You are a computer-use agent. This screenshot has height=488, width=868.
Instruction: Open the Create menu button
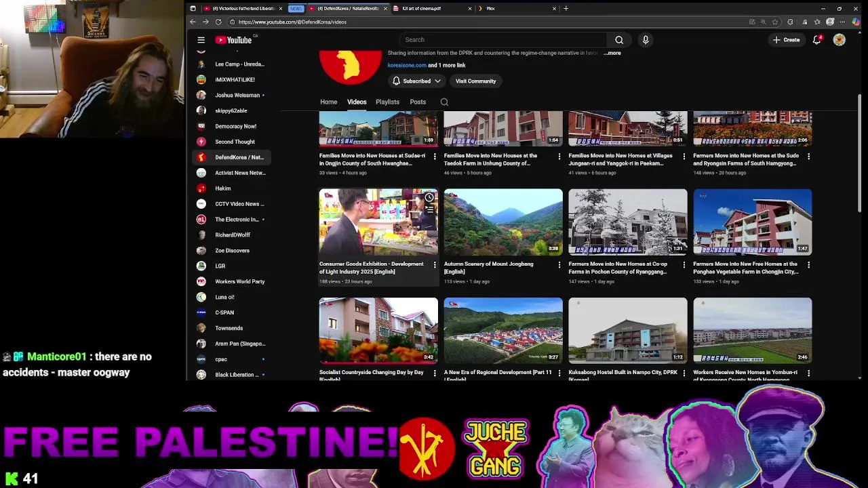click(787, 40)
